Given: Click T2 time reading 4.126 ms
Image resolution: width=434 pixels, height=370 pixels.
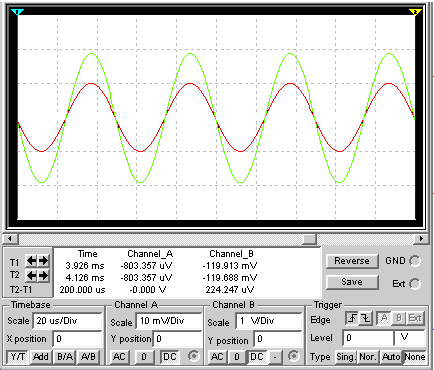Looking at the screenshot, I should (x=85, y=278).
